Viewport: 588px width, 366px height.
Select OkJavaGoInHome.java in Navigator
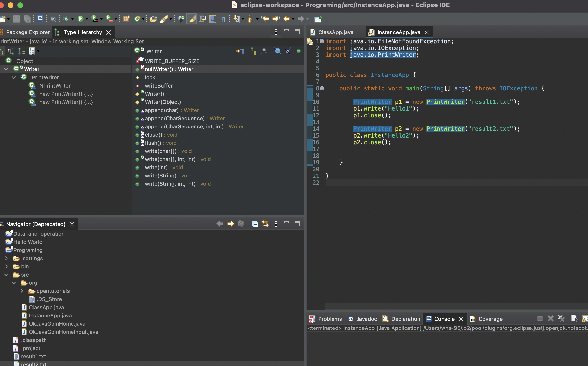click(57, 324)
